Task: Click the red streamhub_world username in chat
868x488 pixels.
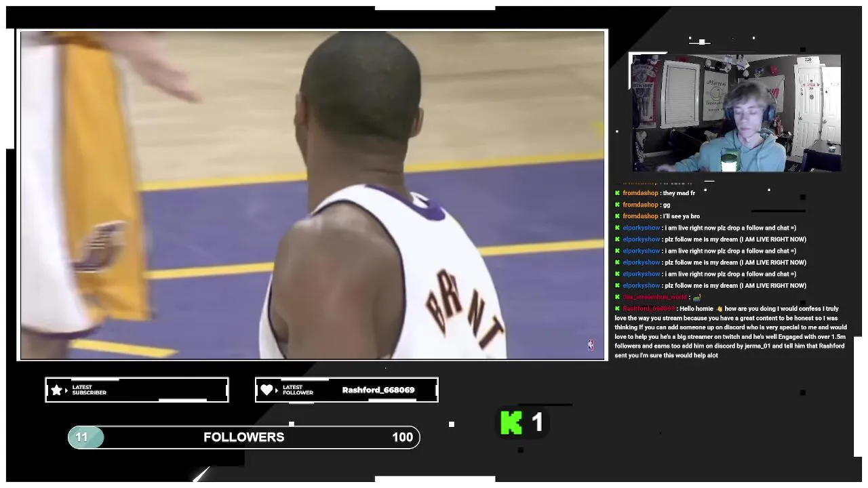Action: pos(655,297)
